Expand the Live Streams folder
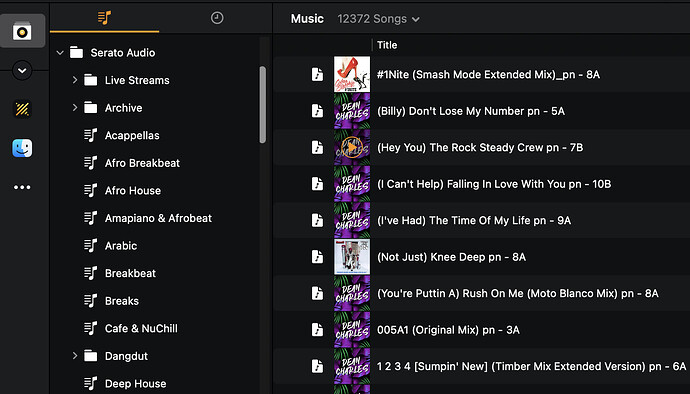Image resolution: width=690 pixels, height=394 pixels. coord(74,80)
